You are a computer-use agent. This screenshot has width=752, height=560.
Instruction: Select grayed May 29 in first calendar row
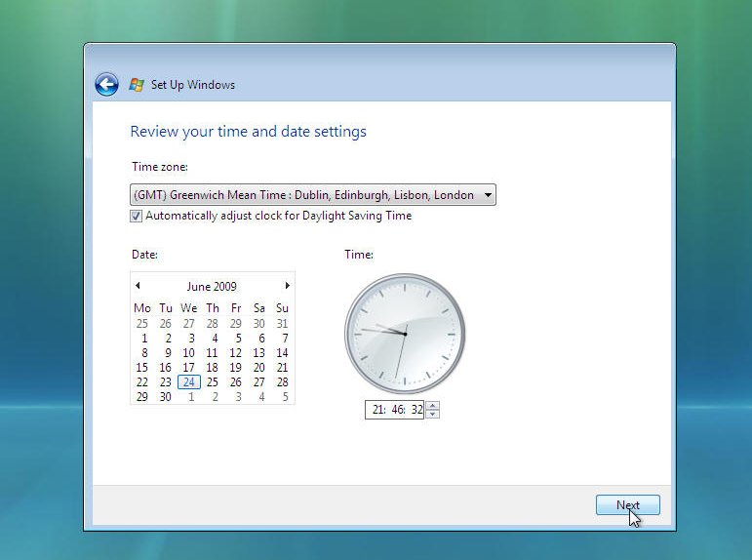coord(235,324)
